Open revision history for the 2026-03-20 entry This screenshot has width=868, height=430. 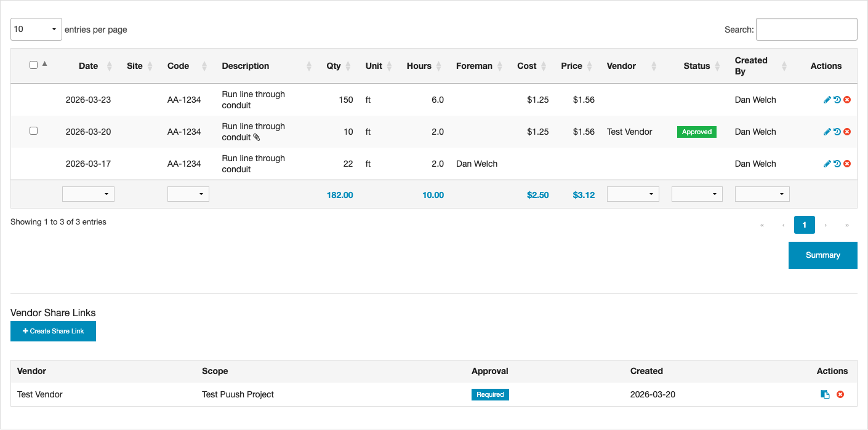click(x=837, y=131)
